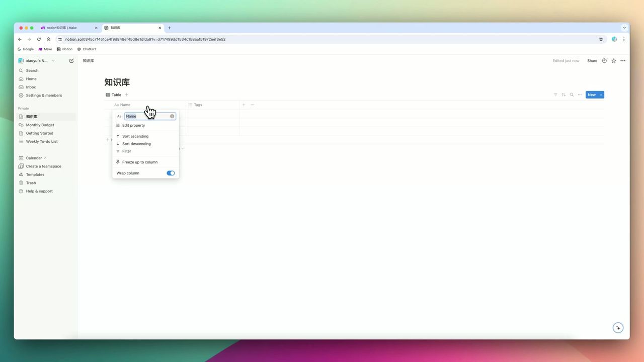Open the New button dropdown arrow
644x362 pixels.
point(600,95)
